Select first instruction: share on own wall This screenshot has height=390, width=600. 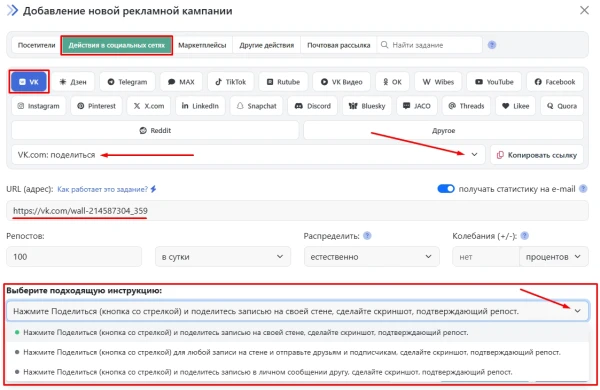[298, 333]
